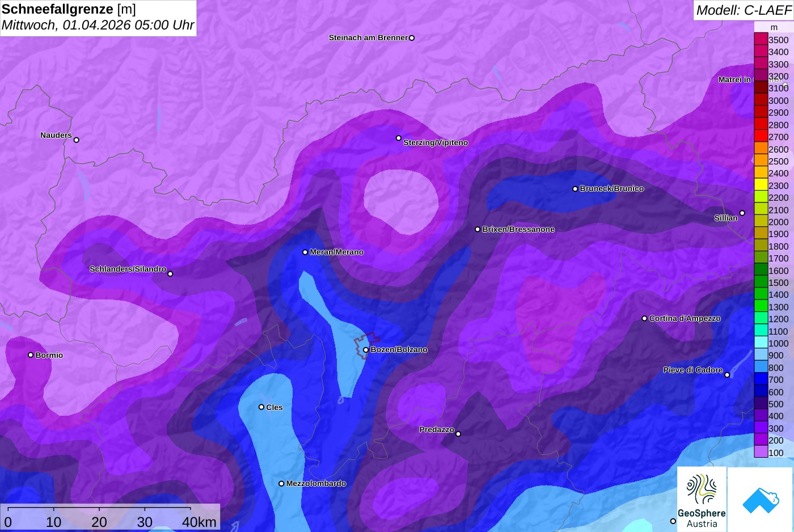The image size is (794, 532).
Task: Click the 1900 m ochre legend swatch
Action: click(x=761, y=234)
